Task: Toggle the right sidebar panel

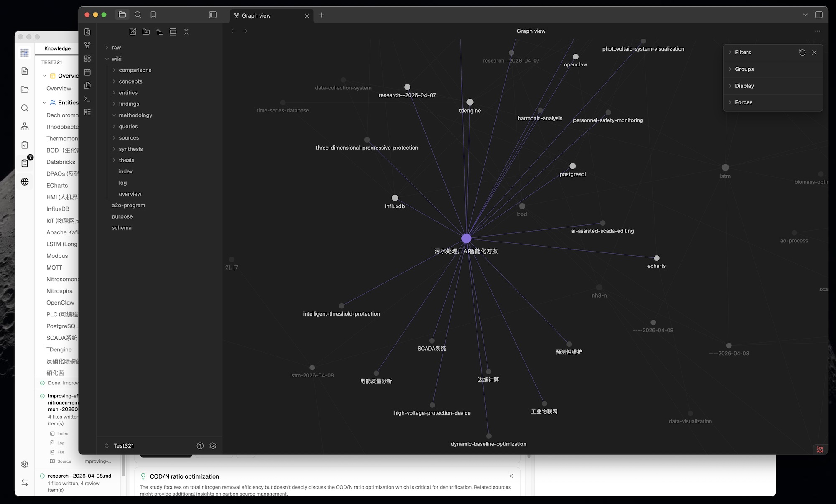Action: (819, 15)
